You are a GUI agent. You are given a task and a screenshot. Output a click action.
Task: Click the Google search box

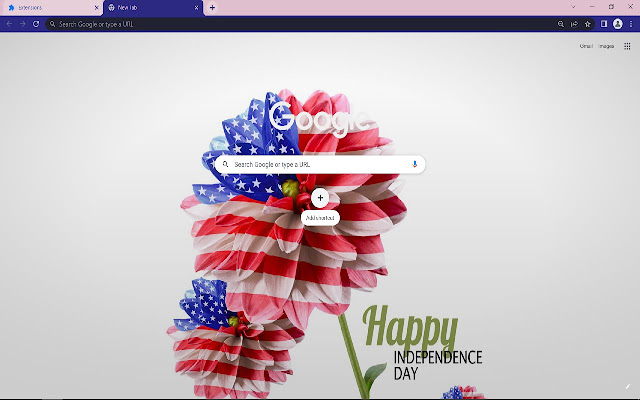tap(320, 164)
